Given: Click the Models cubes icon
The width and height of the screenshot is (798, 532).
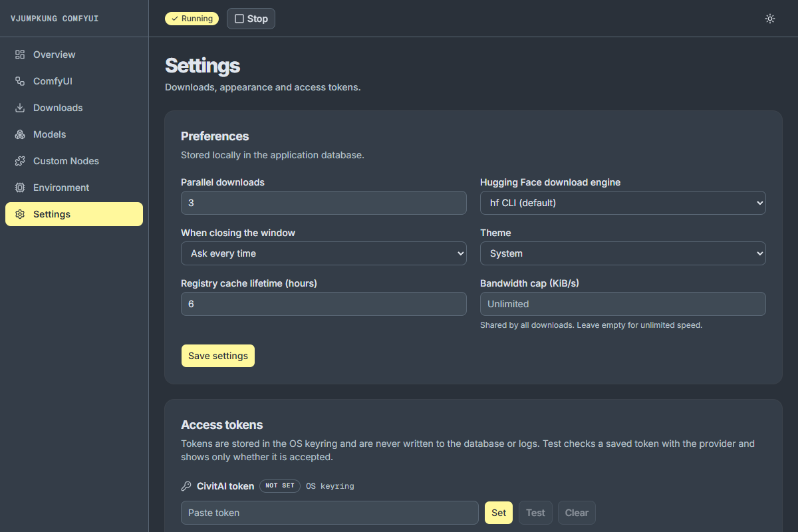Looking at the screenshot, I should (x=20, y=134).
